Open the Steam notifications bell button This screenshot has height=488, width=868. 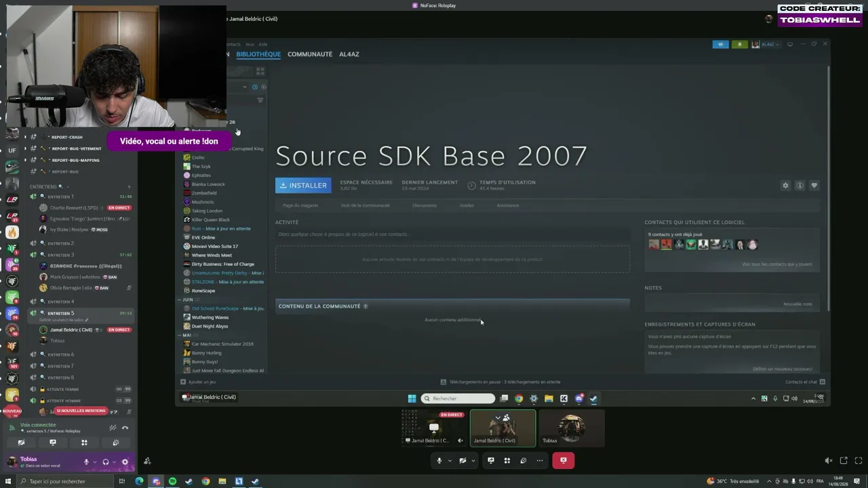(x=739, y=45)
